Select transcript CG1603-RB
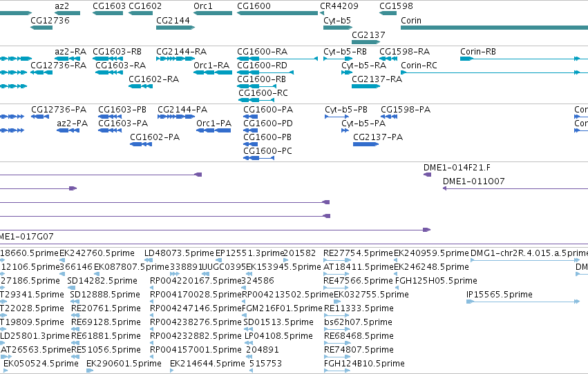The height and width of the screenshot is (374, 588). (108, 59)
